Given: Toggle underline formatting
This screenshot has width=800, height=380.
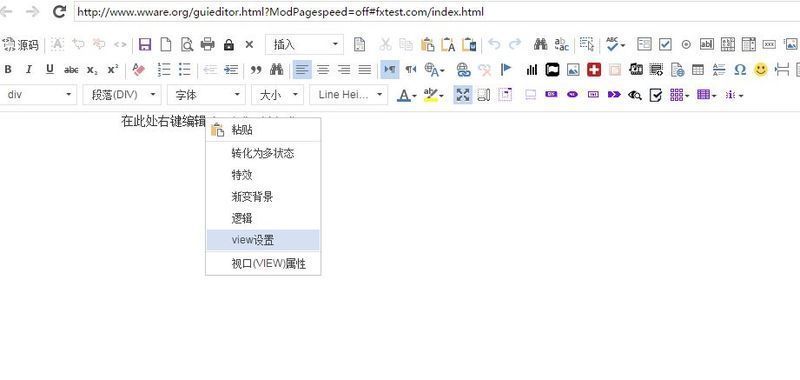Looking at the screenshot, I should 49,69.
